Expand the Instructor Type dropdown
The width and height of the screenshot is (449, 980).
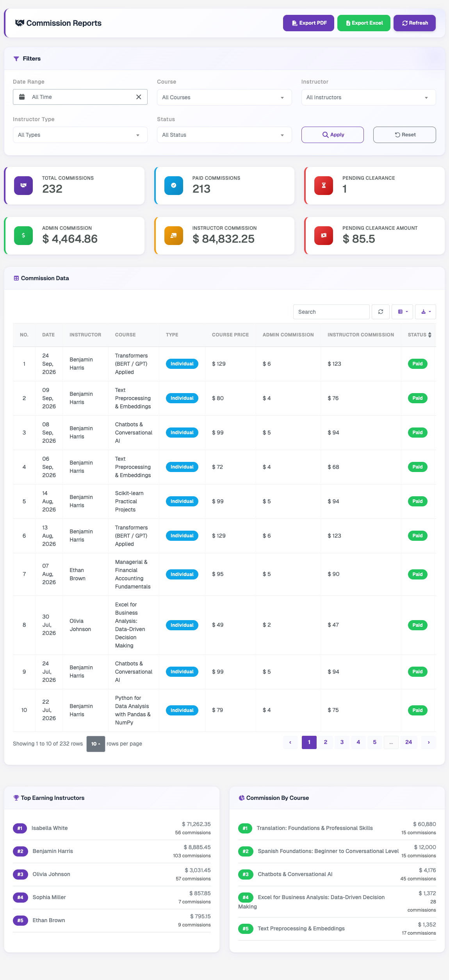80,135
